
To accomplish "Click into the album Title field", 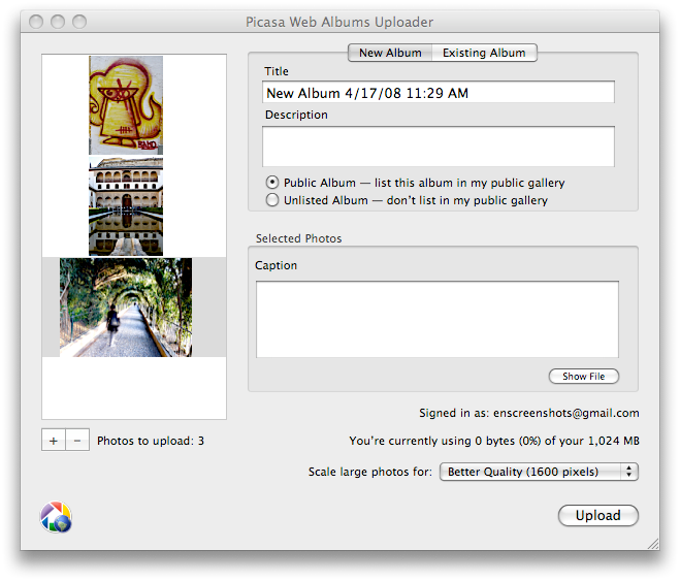I will (438, 92).
